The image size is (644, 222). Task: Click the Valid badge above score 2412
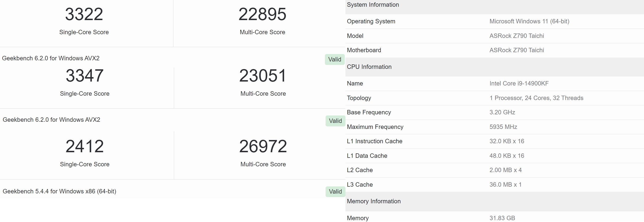point(335,121)
